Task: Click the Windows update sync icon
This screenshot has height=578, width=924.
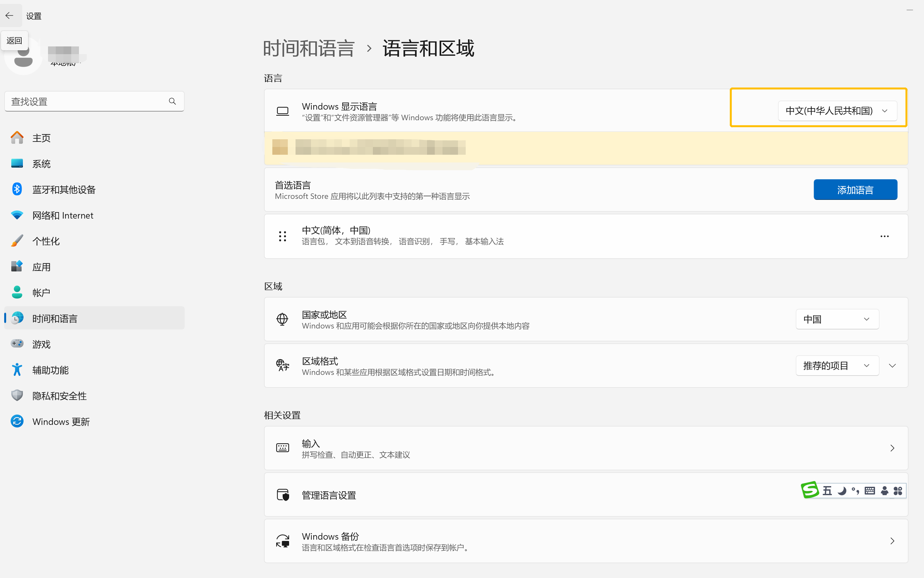Action: click(17, 421)
